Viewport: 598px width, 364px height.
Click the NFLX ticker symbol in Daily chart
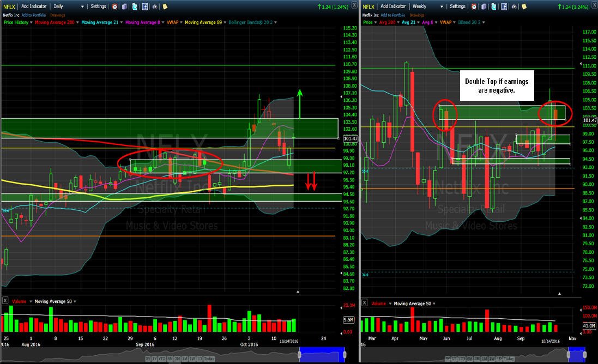pos(9,7)
